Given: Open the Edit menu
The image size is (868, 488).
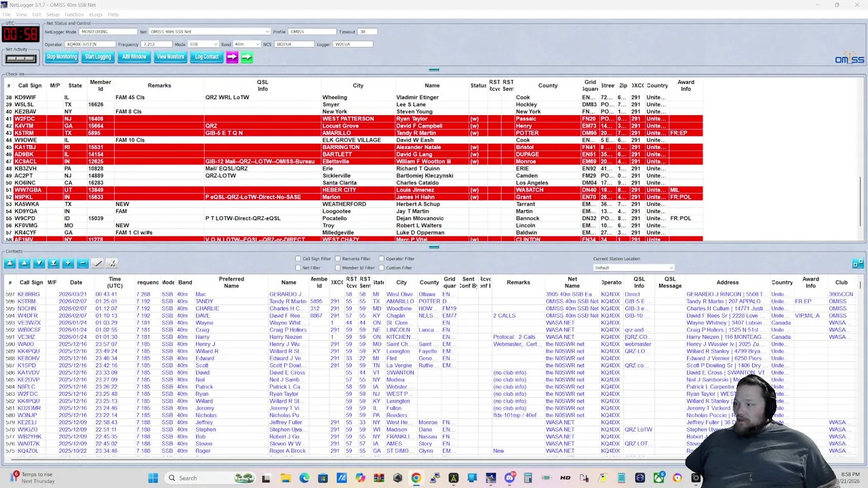Looking at the screenshot, I should [x=37, y=14].
